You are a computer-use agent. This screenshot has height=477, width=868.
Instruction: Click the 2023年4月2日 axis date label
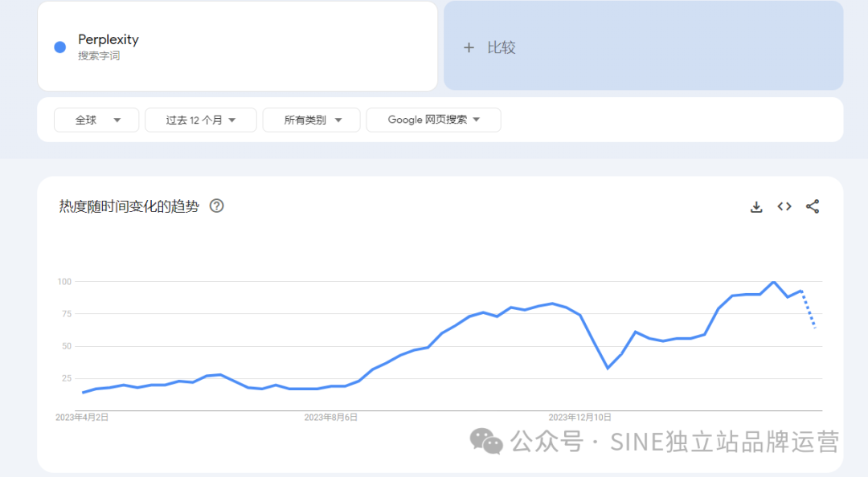click(x=82, y=418)
